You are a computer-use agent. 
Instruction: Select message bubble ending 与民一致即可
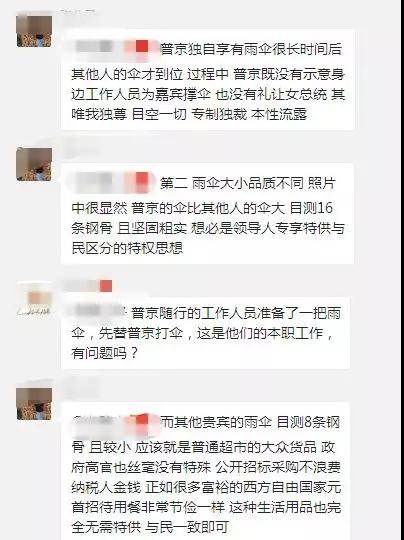pyautogui.click(x=206, y=471)
